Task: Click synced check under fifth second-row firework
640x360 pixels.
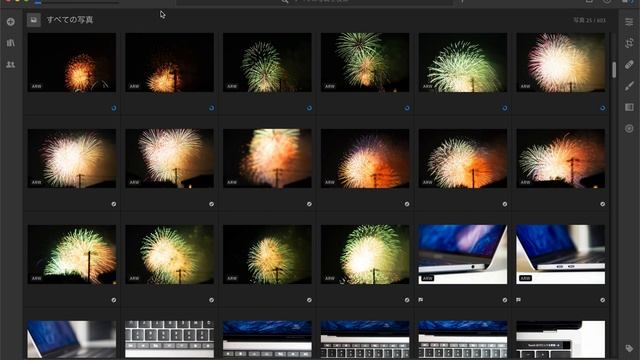Action: [x=505, y=204]
